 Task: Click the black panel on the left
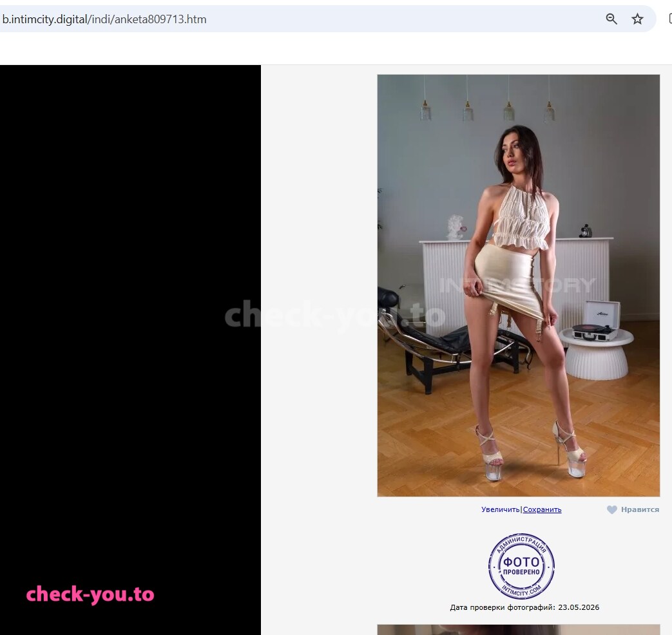pyautogui.click(x=130, y=350)
